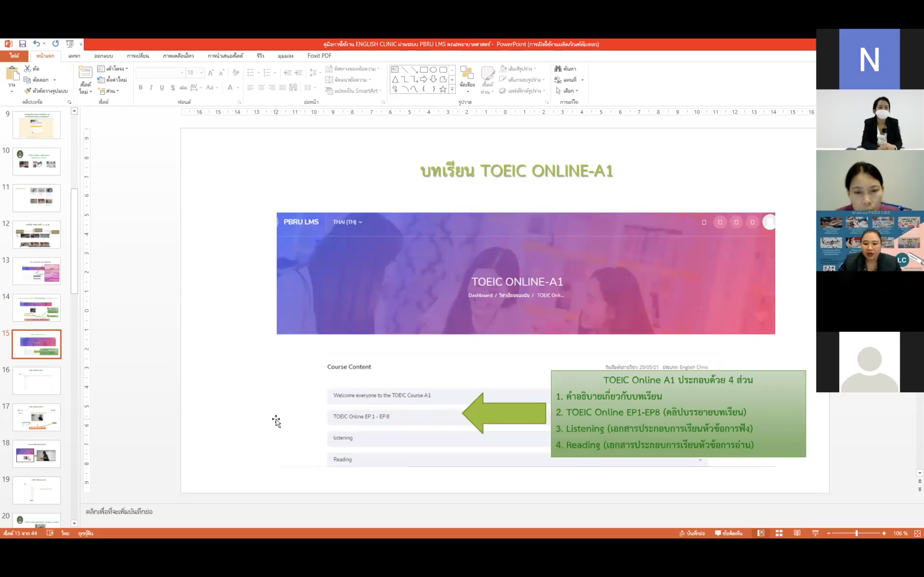Click the zoom slider handle
This screenshot has height=577, width=924.
pos(856,533)
